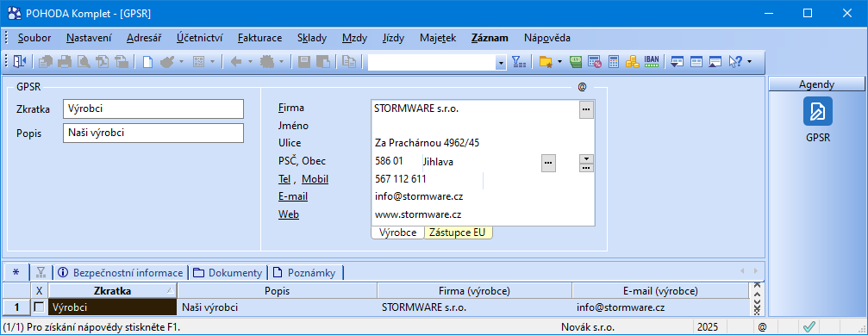This screenshot has height=335, width=868.
Task: Click info@stormware.cz cell in the table
Action: pyautogui.click(x=660, y=307)
